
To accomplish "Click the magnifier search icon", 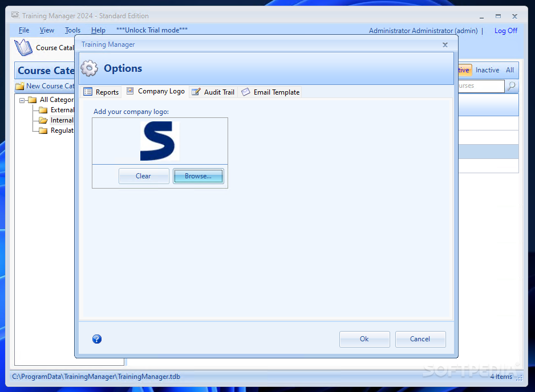I will pos(511,86).
